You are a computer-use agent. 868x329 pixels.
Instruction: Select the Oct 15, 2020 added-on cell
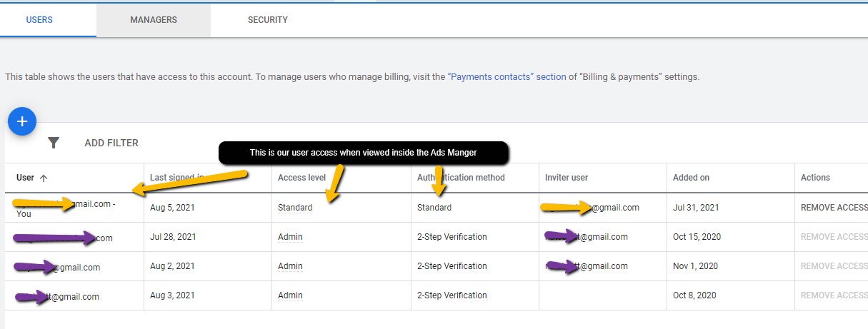695,237
